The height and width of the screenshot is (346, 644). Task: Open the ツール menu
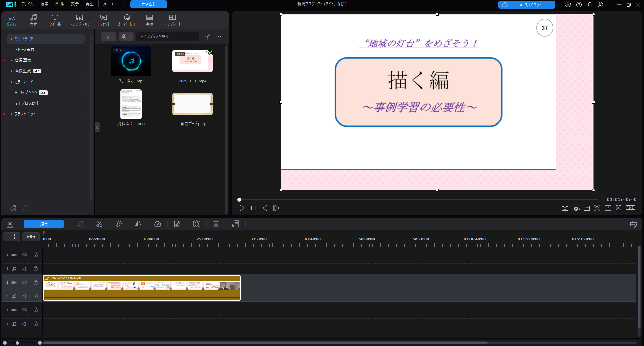(59, 4)
